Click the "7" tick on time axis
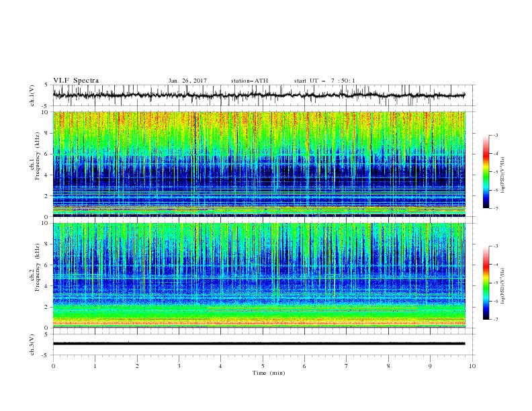532x411 pixels. 347,366
